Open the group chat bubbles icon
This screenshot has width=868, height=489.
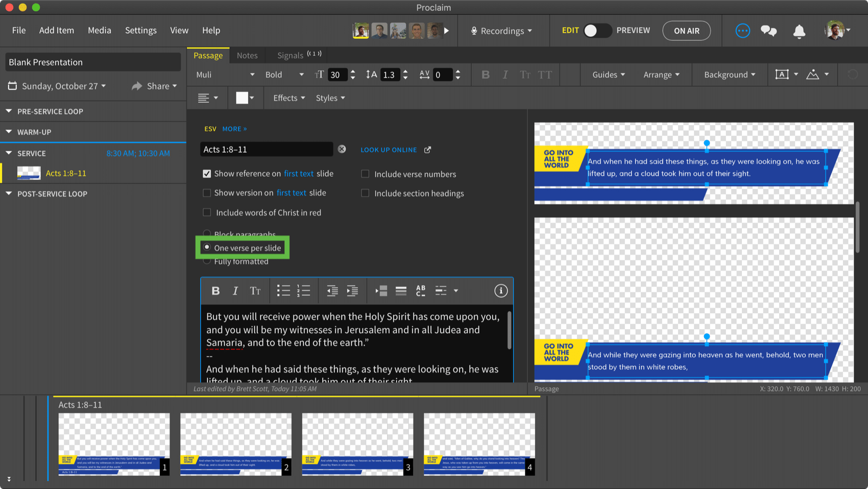768,31
